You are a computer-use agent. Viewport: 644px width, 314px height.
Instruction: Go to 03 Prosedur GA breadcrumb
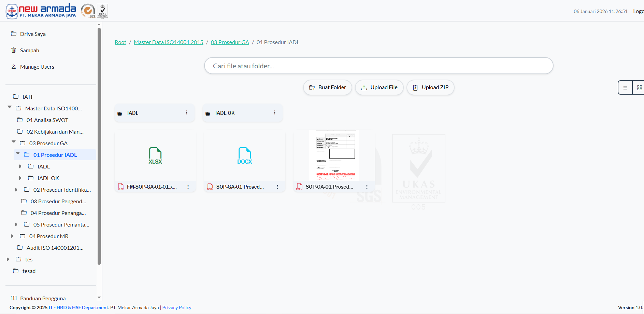coord(230,42)
